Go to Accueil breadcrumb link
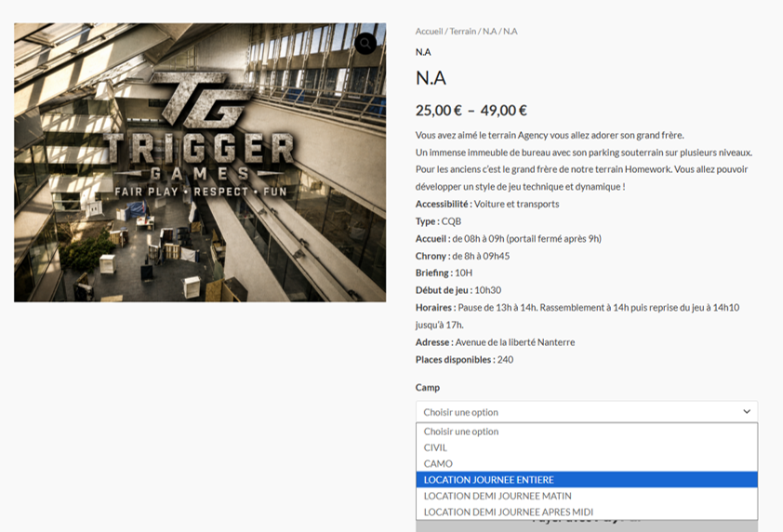783x532 pixels. (x=429, y=32)
